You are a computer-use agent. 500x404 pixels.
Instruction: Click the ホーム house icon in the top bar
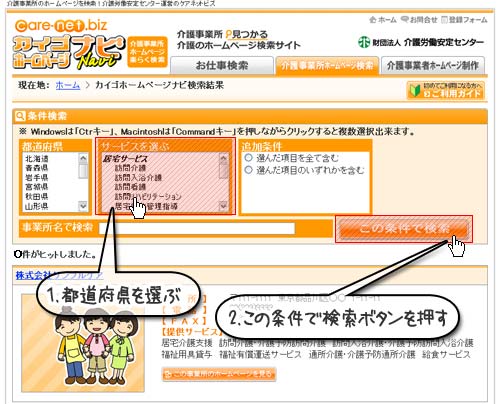[373, 20]
